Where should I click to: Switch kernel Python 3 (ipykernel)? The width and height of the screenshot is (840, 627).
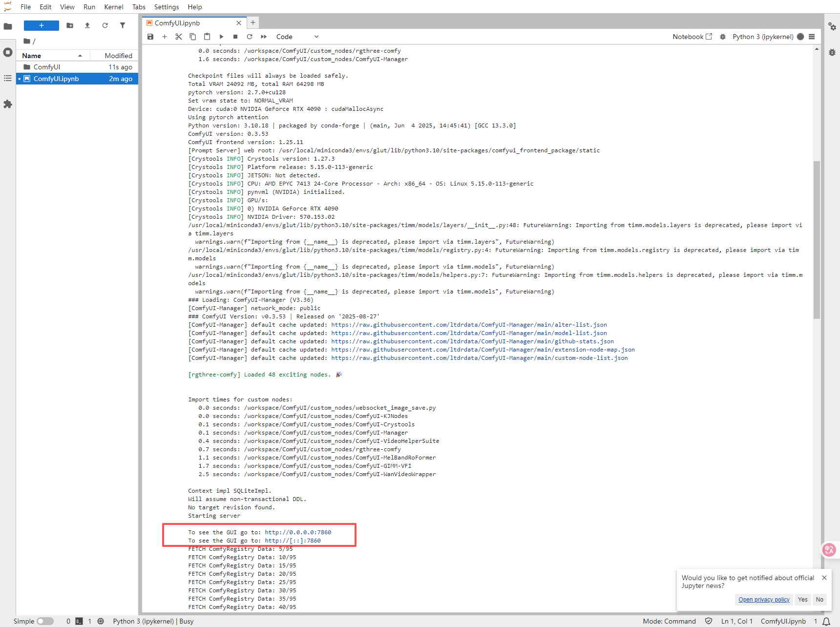point(763,37)
